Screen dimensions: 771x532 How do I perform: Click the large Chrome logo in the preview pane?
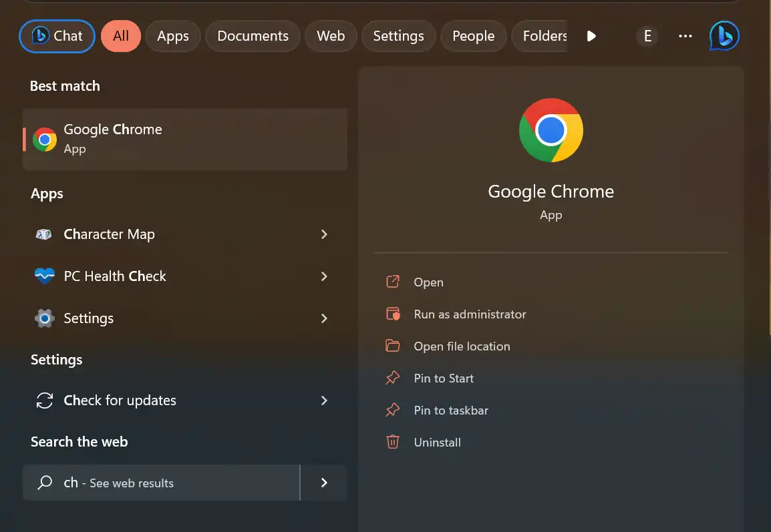(x=551, y=130)
